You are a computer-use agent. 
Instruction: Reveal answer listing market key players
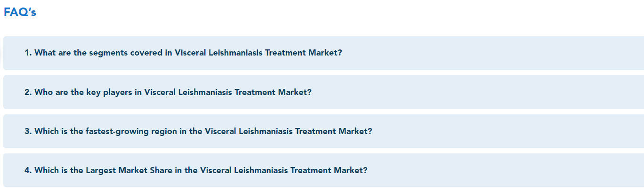pyautogui.click(x=323, y=92)
